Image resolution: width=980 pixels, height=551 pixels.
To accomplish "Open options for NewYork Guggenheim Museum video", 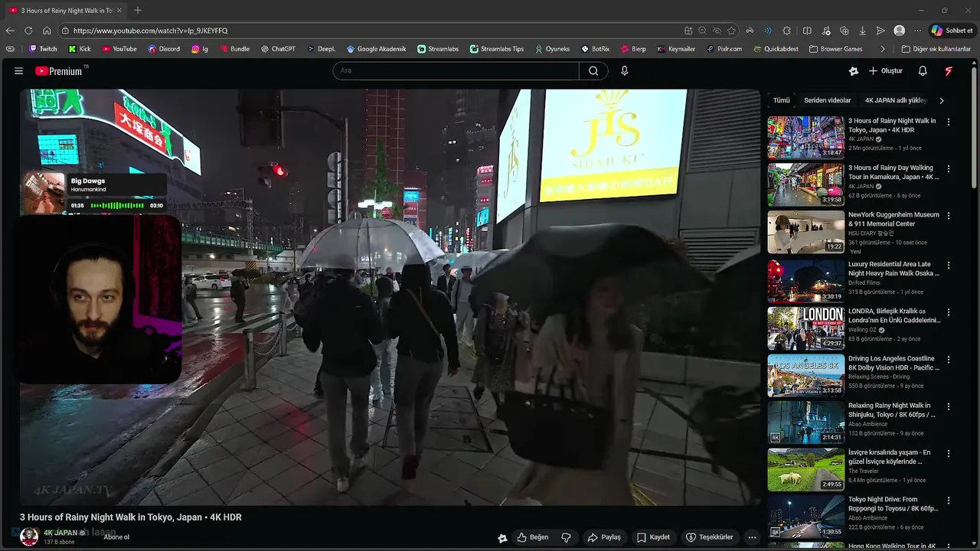I will point(949,216).
